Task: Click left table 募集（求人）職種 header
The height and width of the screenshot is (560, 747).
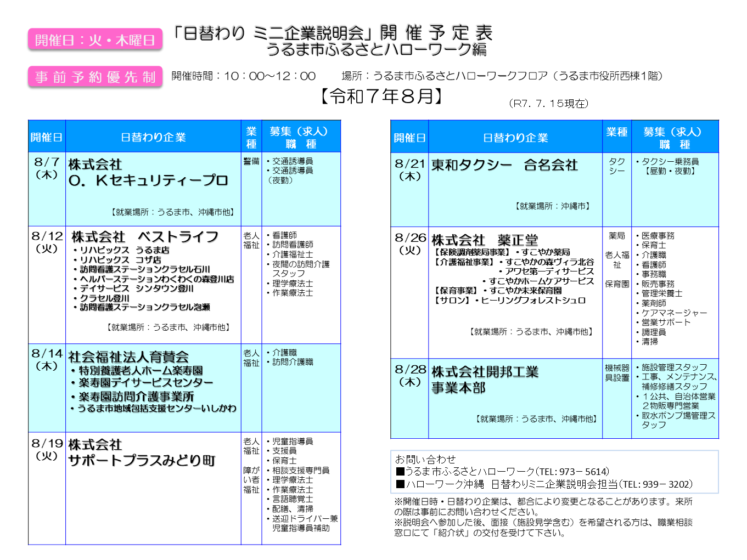Action: pos(301,137)
